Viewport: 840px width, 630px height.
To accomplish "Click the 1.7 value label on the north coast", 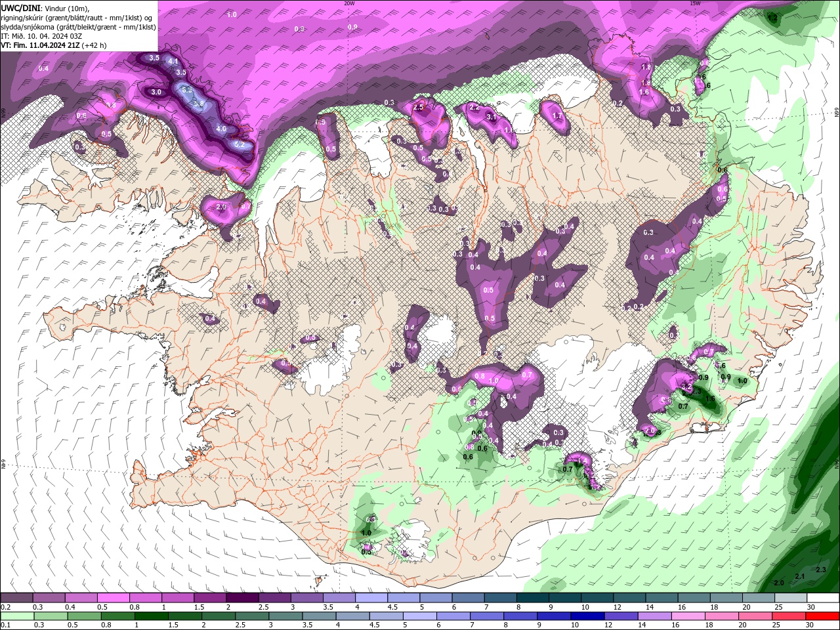I will point(558,116).
